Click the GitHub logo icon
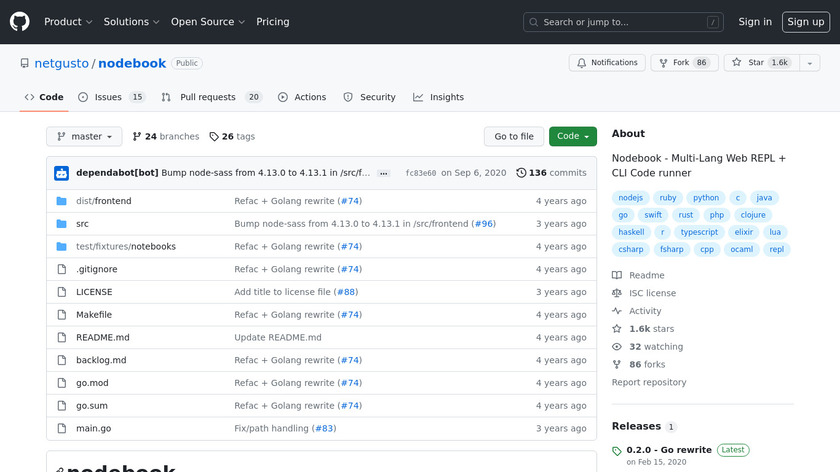The image size is (840, 472). pyautogui.click(x=20, y=21)
